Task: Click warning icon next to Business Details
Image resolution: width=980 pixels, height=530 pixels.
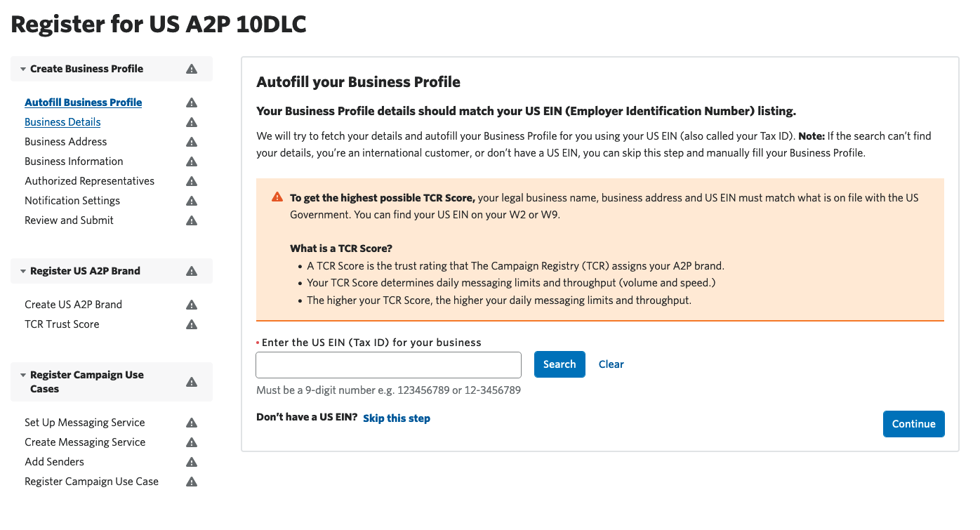Action: pos(191,122)
